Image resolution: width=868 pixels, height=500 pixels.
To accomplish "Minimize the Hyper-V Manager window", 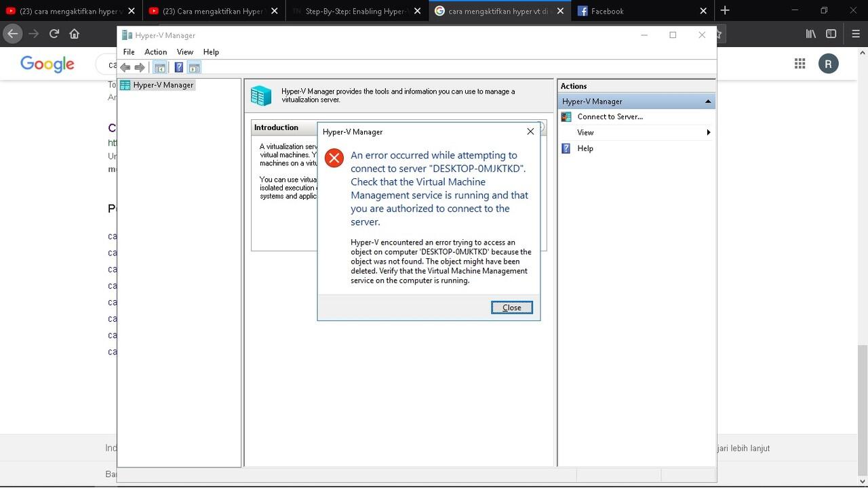I will (644, 35).
